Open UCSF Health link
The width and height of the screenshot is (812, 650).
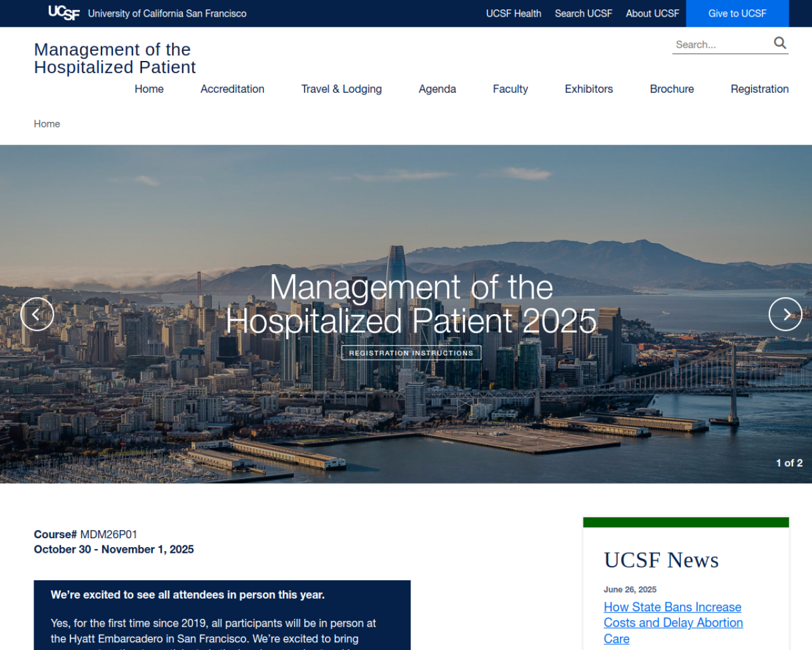(513, 13)
